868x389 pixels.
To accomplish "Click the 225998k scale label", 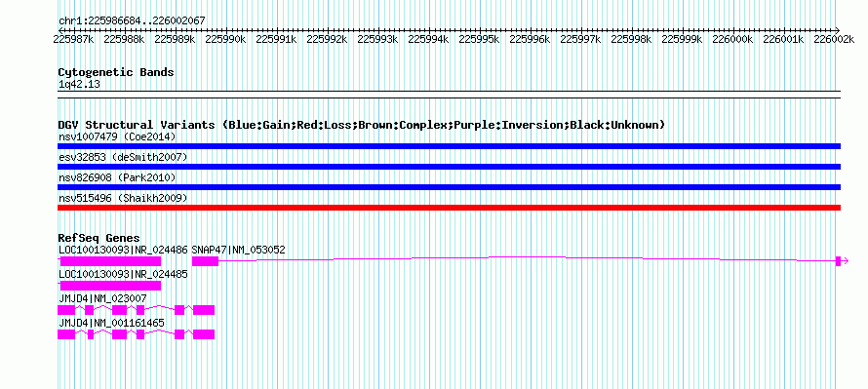I will click(631, 39).
